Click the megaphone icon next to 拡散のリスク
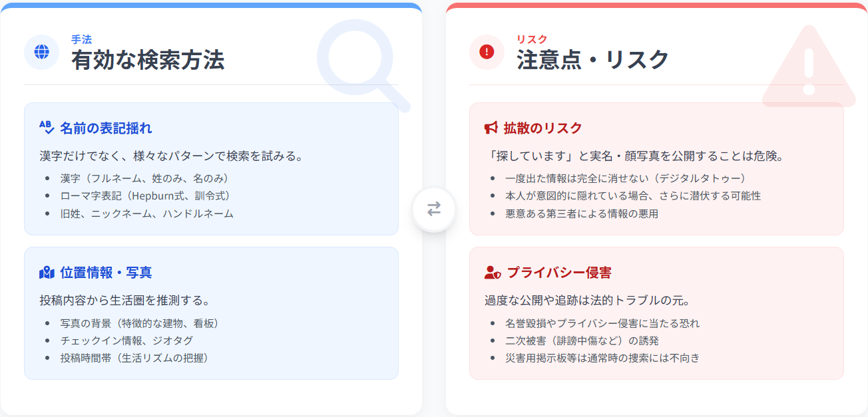 (x=491, y=128)
